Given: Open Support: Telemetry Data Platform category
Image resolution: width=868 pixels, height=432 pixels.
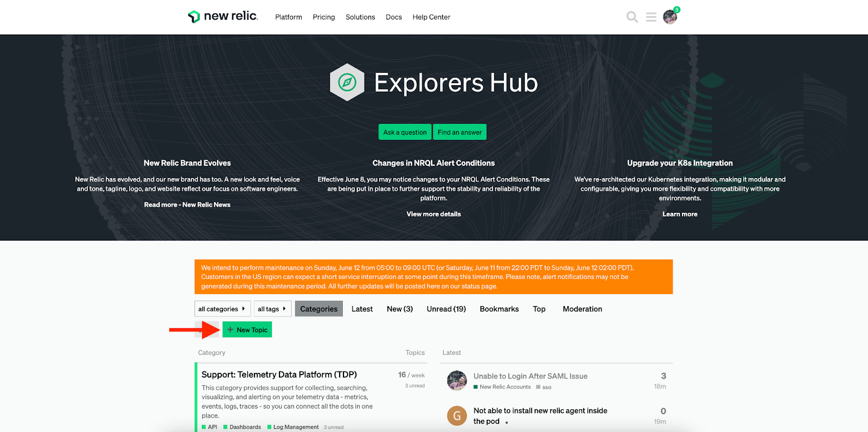Looking at the screenshot, I should 279,374.
